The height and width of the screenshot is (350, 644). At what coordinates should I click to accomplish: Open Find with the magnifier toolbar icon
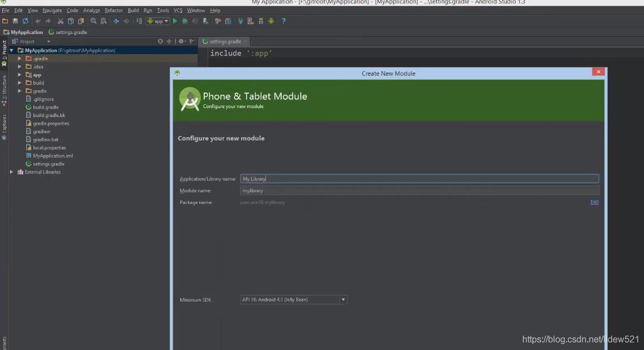tap(93, 21)
